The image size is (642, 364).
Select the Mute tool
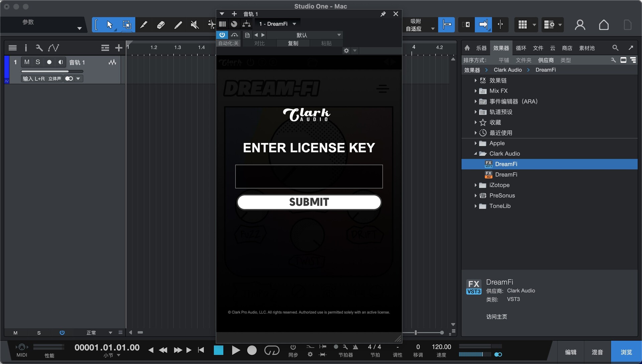(195, 25)
